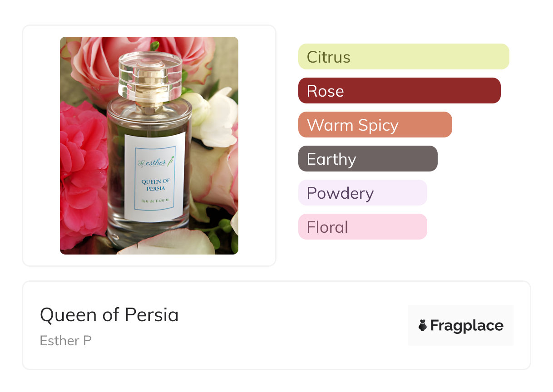Open the Queen of Persia bottle photo
Image resolution: width=553 pixels, height=392 pixels.
pos(149,145)
